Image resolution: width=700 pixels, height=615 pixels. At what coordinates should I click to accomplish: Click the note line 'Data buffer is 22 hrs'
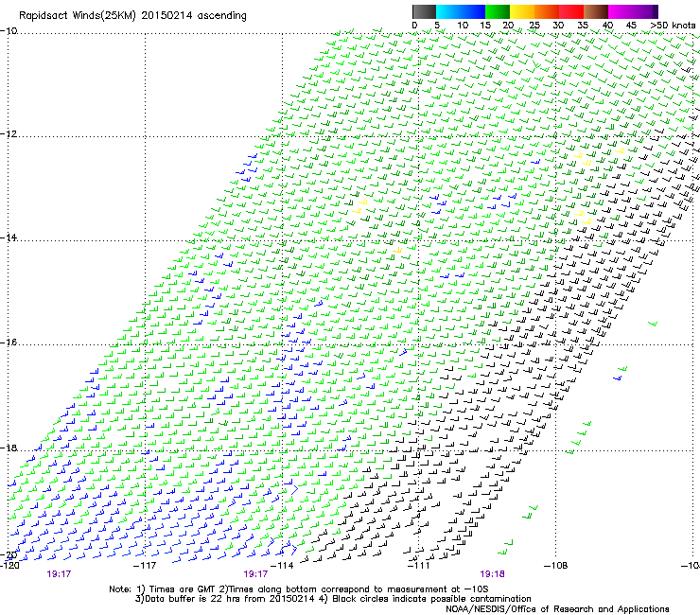coord(333,599)
